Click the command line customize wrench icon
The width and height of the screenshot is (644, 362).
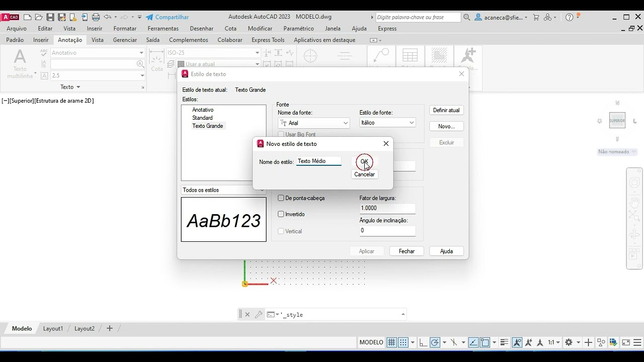(259, 315)
